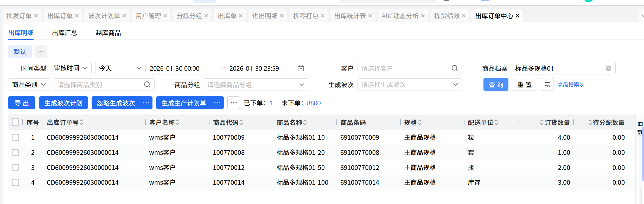The image size is (644, 204).
Task: Check the row 3 checkbox
Action: coord(15,168)
